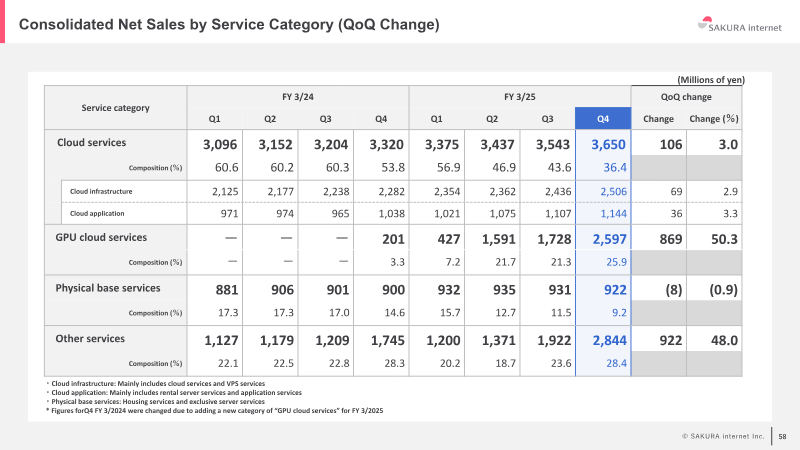Image resolution: width=800 pixels, height=450 pixels.
Task: Select the 3,650 cloud services Q4 value
Action: tap(608, 144)
